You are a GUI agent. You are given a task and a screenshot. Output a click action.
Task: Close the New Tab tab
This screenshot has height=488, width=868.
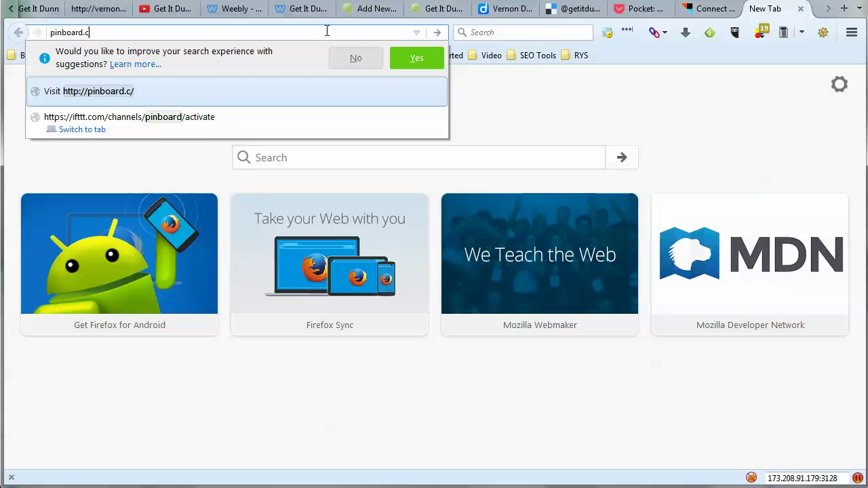[x=801, y=9]
